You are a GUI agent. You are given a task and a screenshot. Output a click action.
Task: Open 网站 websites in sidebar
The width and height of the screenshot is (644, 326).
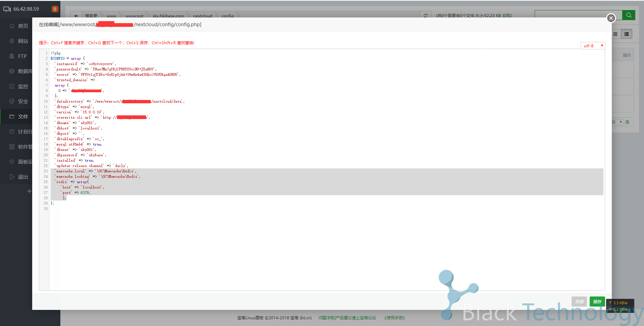pos(23,41)
